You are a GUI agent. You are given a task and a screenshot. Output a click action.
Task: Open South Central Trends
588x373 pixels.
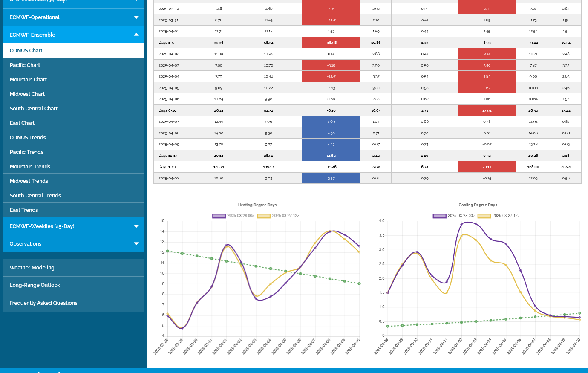(x=35, y=196)
